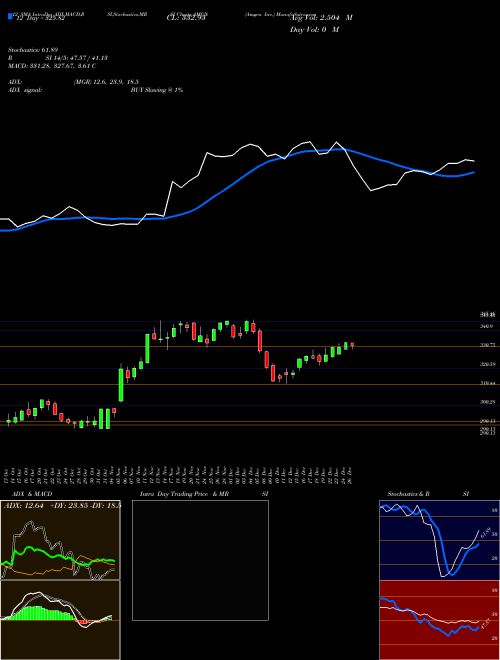
Task: Click the 'CL: 332.93' closing price text
Action: [186, 18]
